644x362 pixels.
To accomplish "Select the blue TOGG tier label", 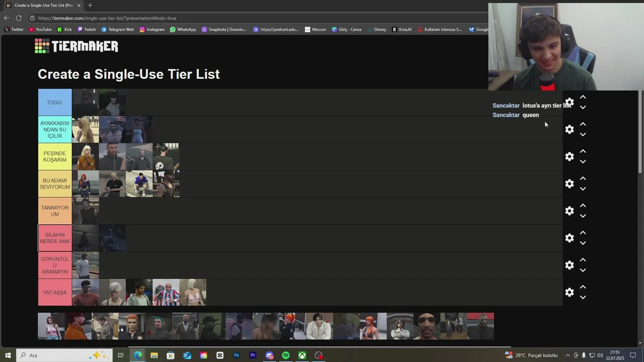I will click(55, 103).
